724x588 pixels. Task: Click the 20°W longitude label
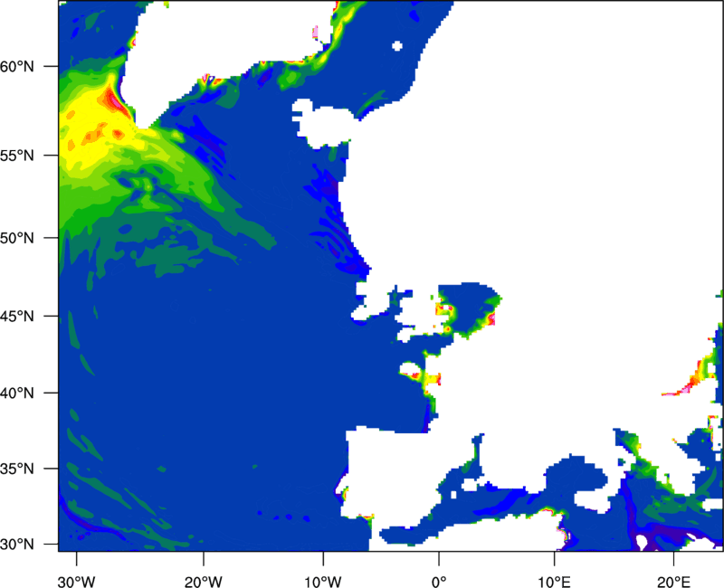204,582
